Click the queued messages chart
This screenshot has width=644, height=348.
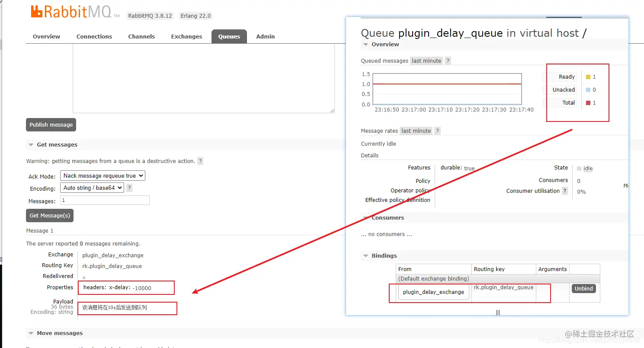pos(447,89)
